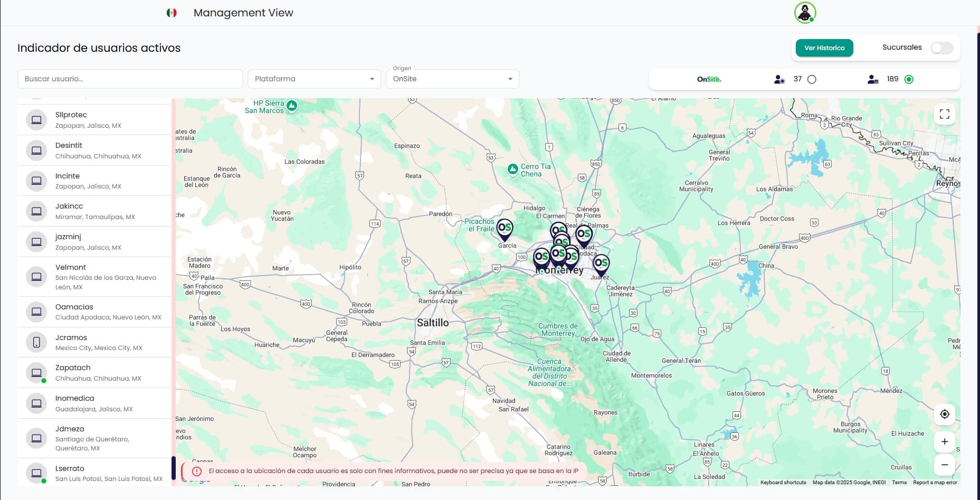The image size is (980, 500).
Task: Open the Plataforma dropdown
Action: [315, 79]
